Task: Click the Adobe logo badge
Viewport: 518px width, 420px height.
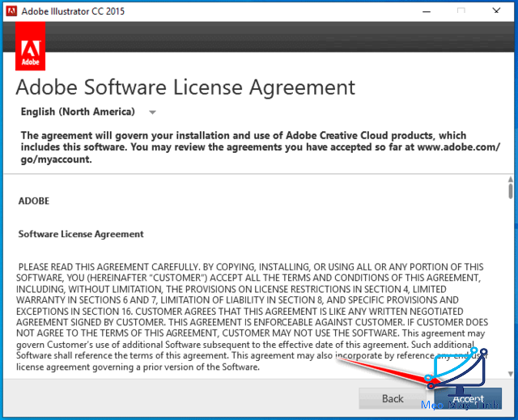Action: click(x=31, y=46)
